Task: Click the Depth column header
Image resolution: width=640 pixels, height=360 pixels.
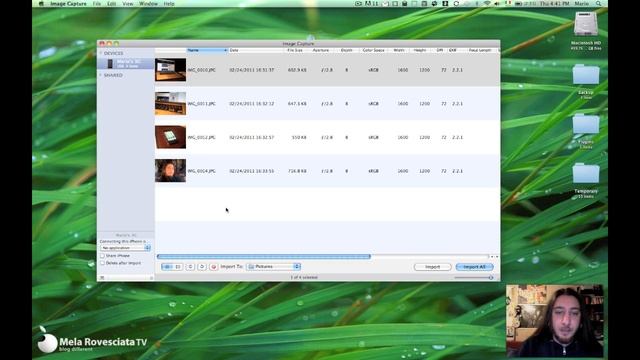Action: [347, 50]
